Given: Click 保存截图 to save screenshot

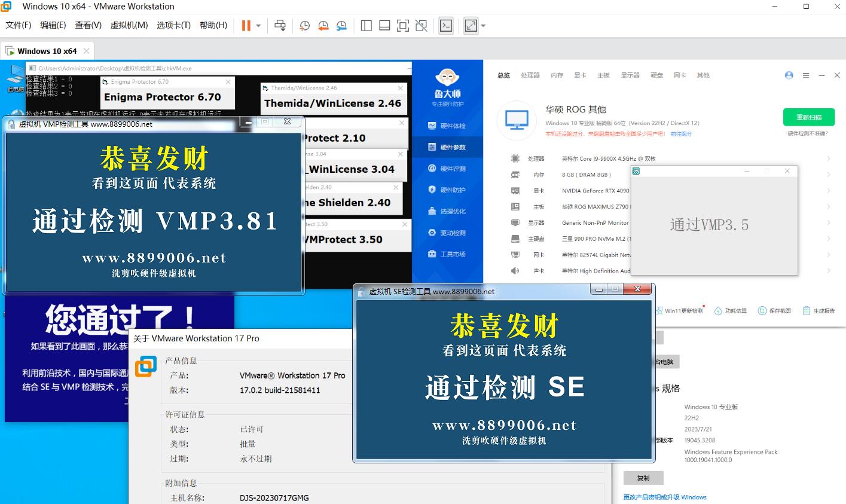Looking at the screenshot, I should coord(775,311).
